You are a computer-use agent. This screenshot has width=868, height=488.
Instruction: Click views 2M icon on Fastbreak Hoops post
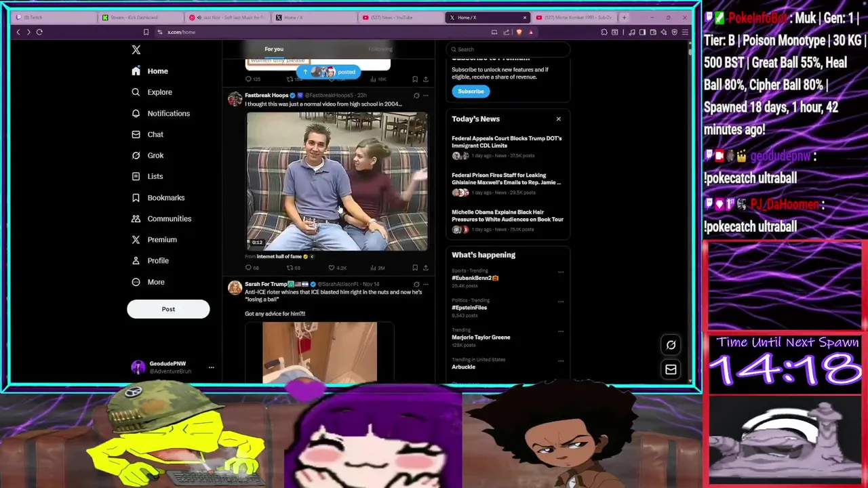372,268
